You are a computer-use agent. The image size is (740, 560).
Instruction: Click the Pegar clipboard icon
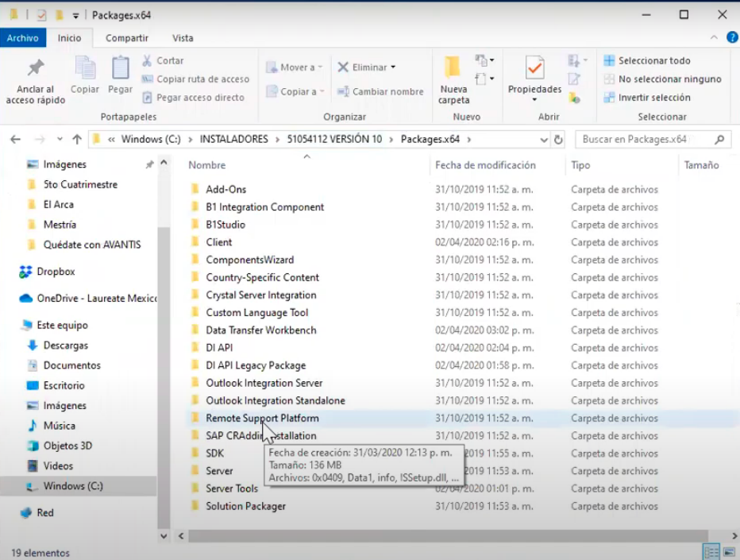[121, 68]
